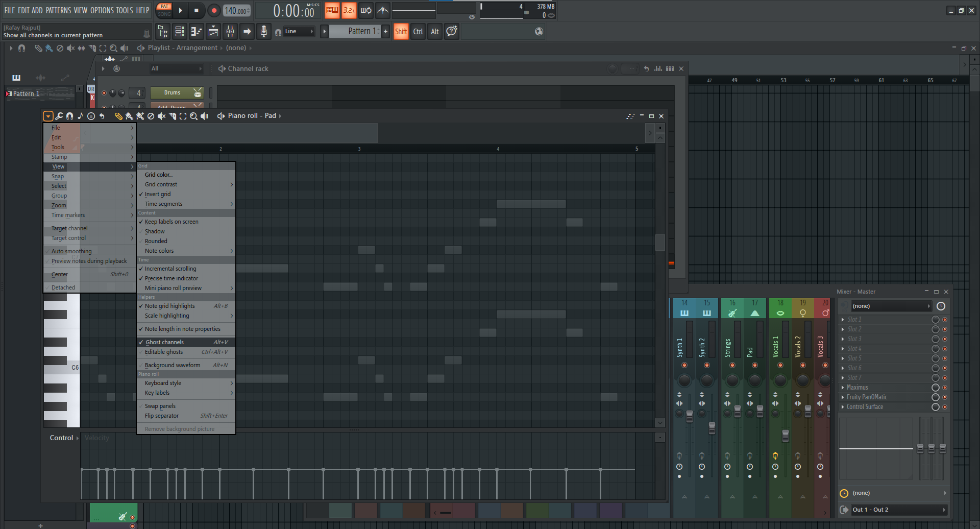Click the microphone recording icon
Viewport: 980px width, 529px height.
click(263, 32)
